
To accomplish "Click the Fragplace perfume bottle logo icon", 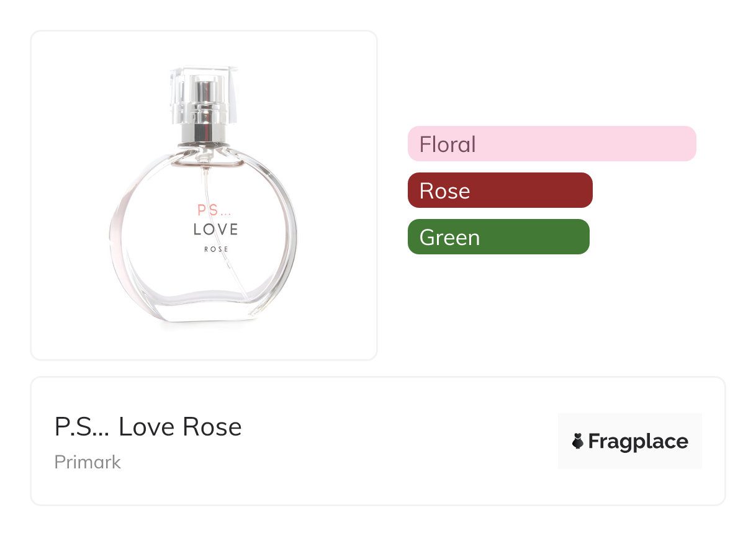I will tap(578, 442).
